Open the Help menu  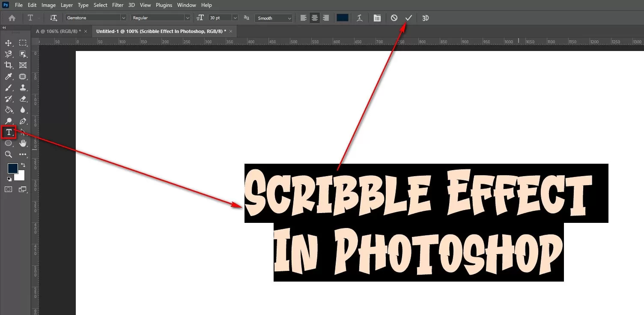click(x=206, y=5)
